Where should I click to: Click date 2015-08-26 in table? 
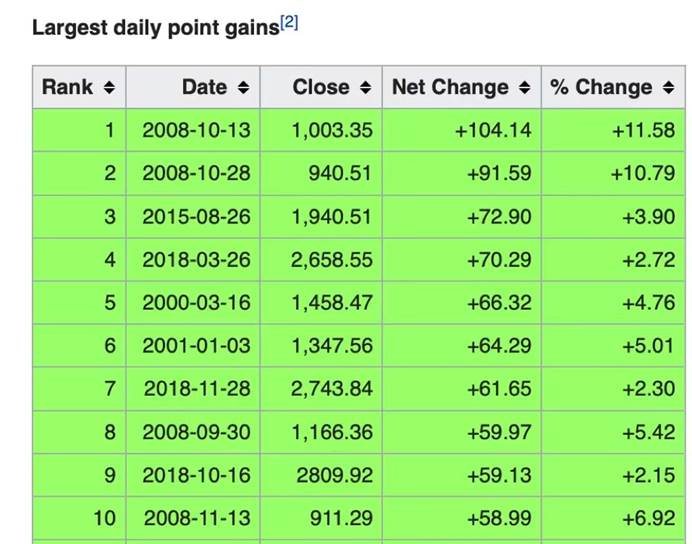click(196, 216)
